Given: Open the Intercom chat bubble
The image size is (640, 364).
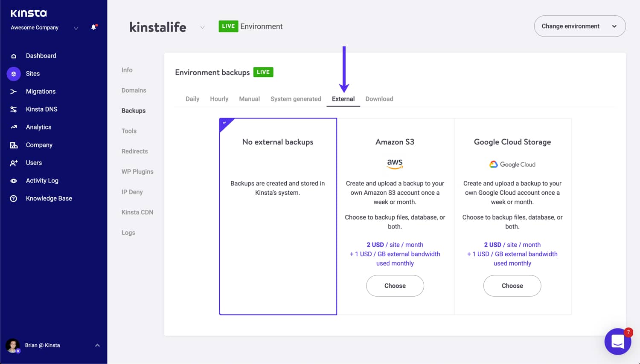Looking at the screenshot, I should [x=618, y=341].
